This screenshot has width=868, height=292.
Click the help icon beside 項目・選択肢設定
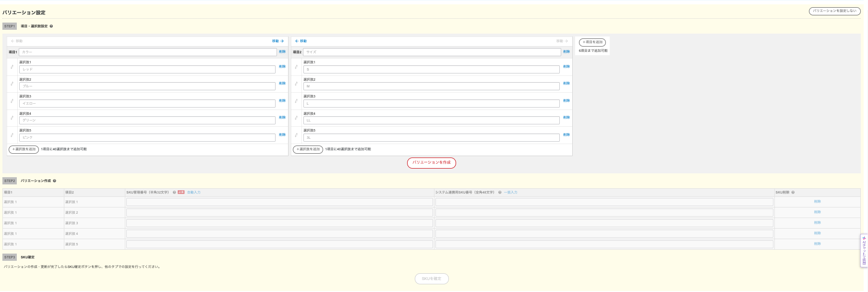[51, 26]
